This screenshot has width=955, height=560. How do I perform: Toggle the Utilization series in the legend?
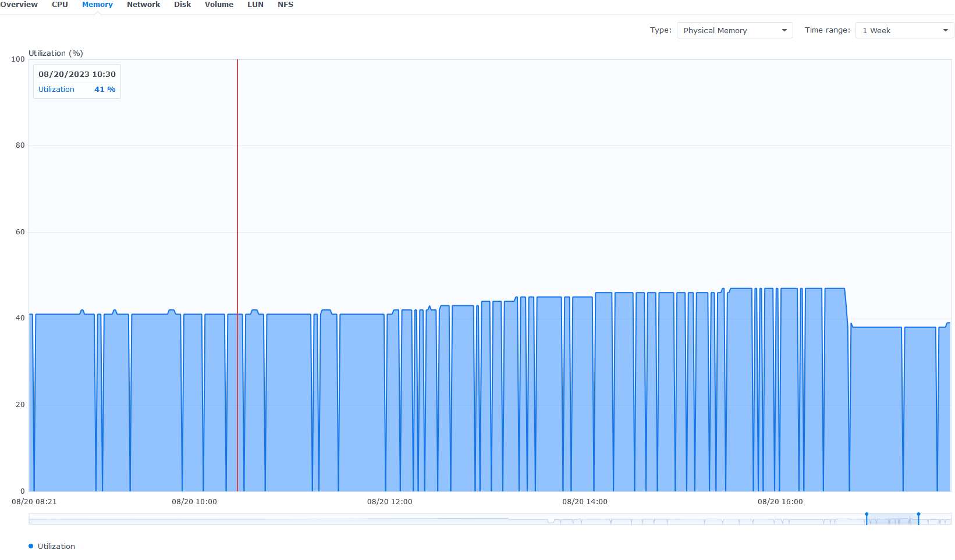pyautogui.click(x=56, y=546)
